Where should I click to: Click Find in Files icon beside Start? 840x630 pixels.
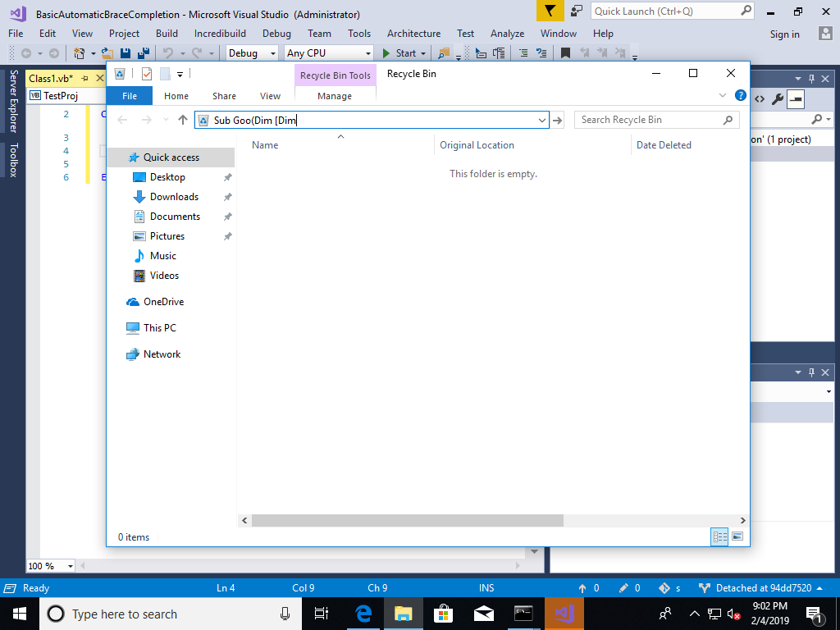click(x=444, y=53)
